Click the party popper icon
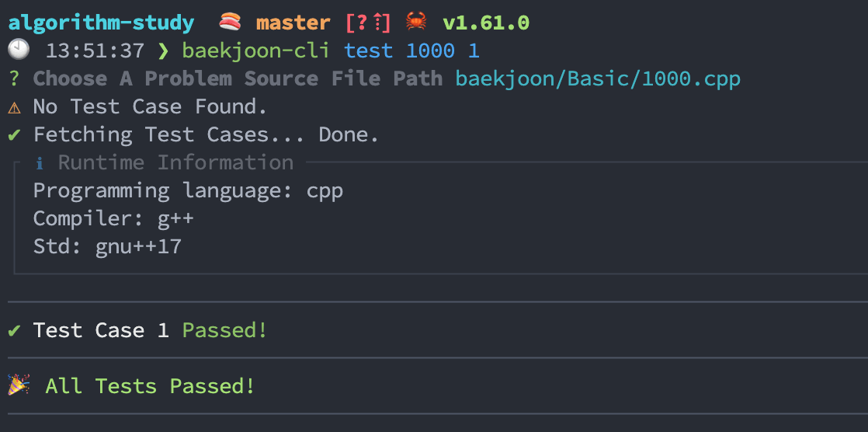The width and height of the screenshot is (868, 432). (x=19, y=385)
